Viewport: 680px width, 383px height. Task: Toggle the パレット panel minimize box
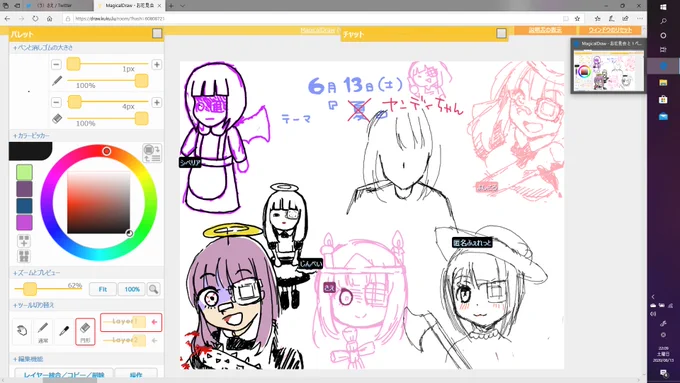(x=157, y=33)
